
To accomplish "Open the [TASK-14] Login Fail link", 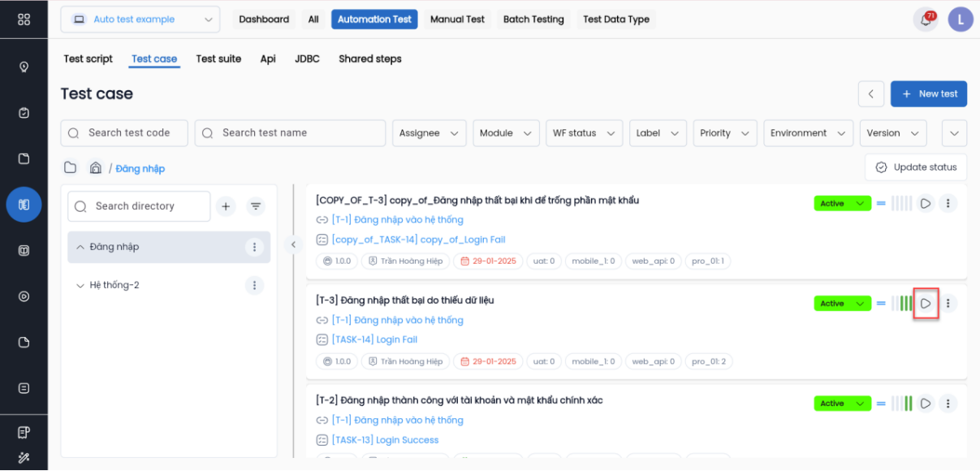I will pos(374,339).
